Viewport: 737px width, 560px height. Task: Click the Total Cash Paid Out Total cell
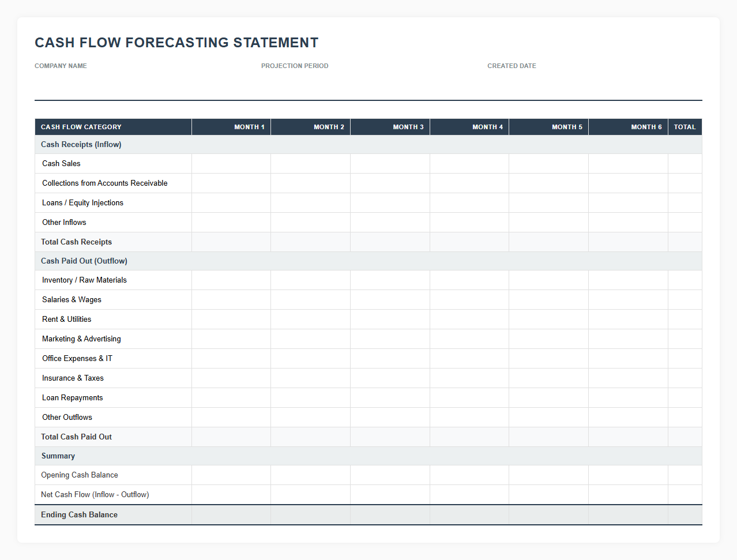685,437
